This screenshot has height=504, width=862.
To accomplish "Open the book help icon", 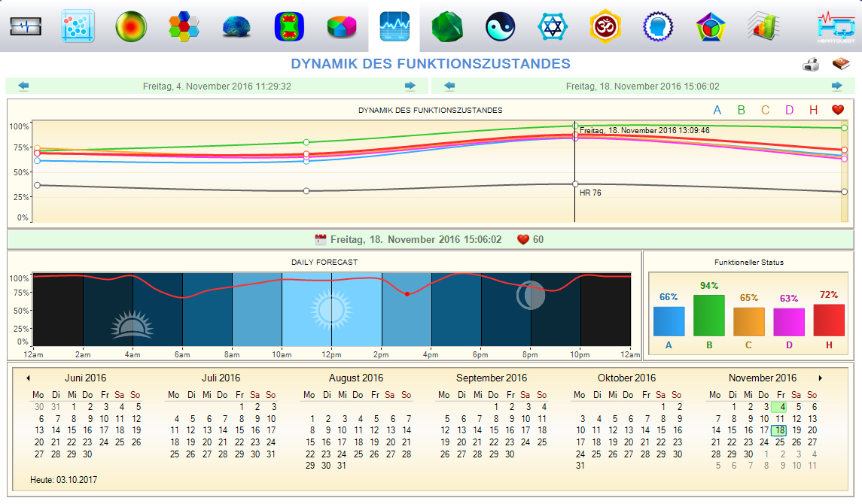I will click(841, 64).
